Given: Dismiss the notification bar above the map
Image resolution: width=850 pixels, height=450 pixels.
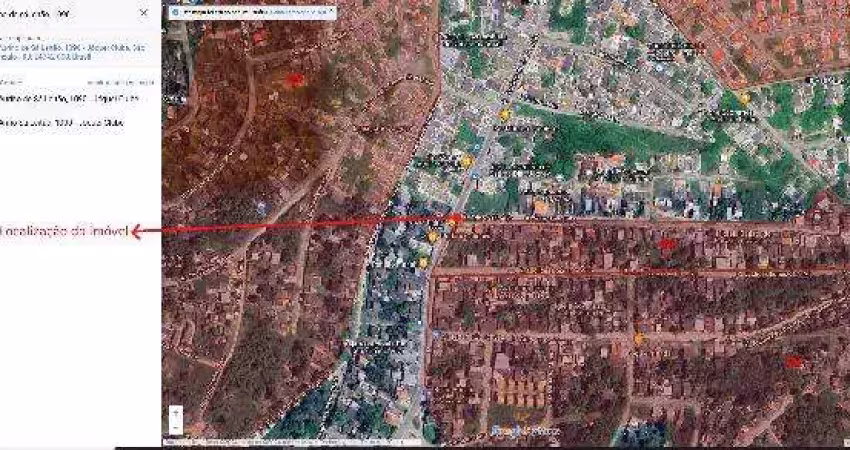Looking at the screenshot, I should point(330,12).
